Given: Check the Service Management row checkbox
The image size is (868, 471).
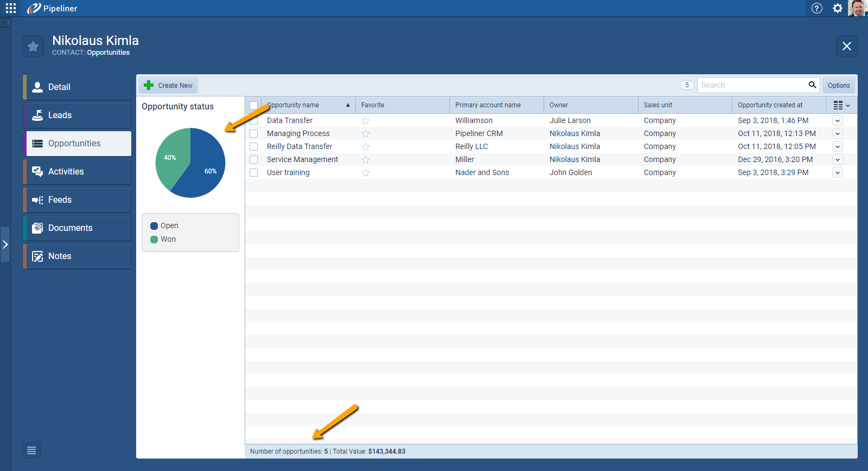Looking at the screenshot, I should pos(253,160).
